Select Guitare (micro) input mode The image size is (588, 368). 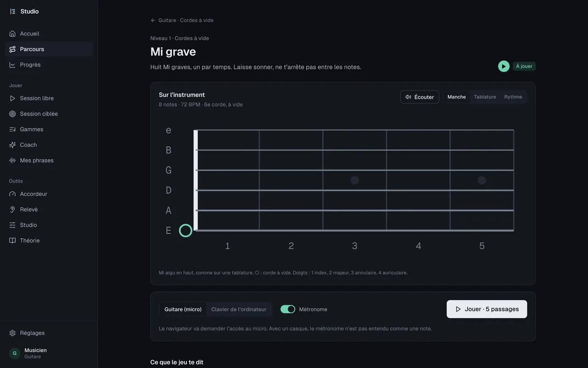click(x=183, y=309)
